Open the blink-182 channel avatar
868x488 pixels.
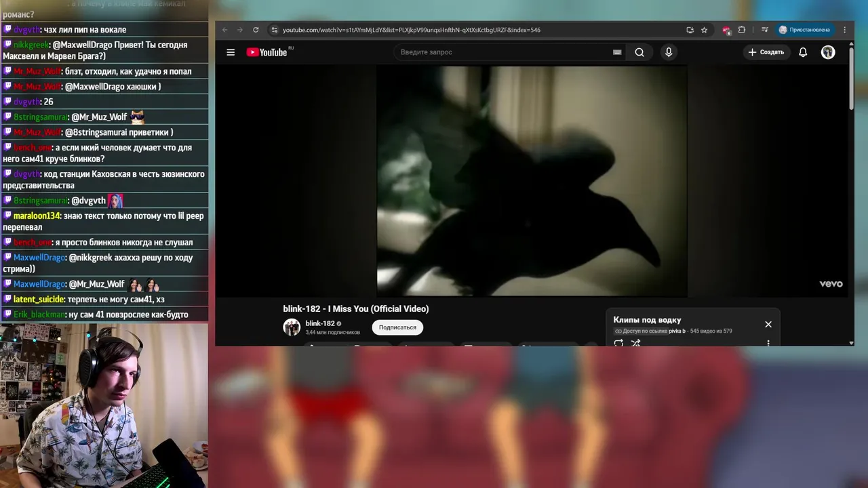tap(292, 327)
